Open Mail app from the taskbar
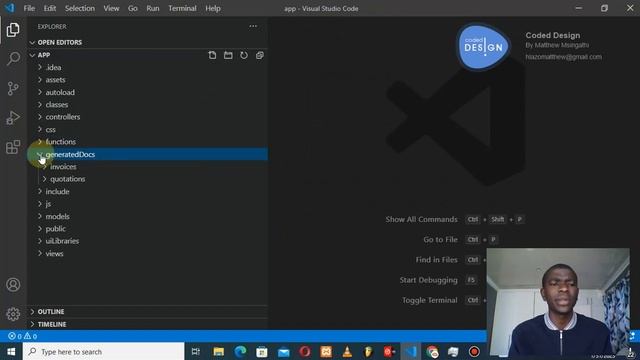The width and height of the screenshot is (640, 360). pyautogui.click(x=283, y=351)
